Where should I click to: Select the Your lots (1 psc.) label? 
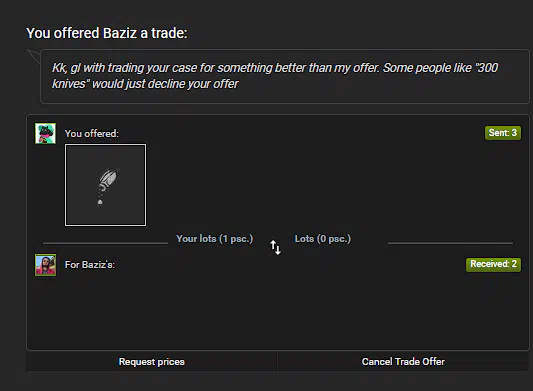214,239
